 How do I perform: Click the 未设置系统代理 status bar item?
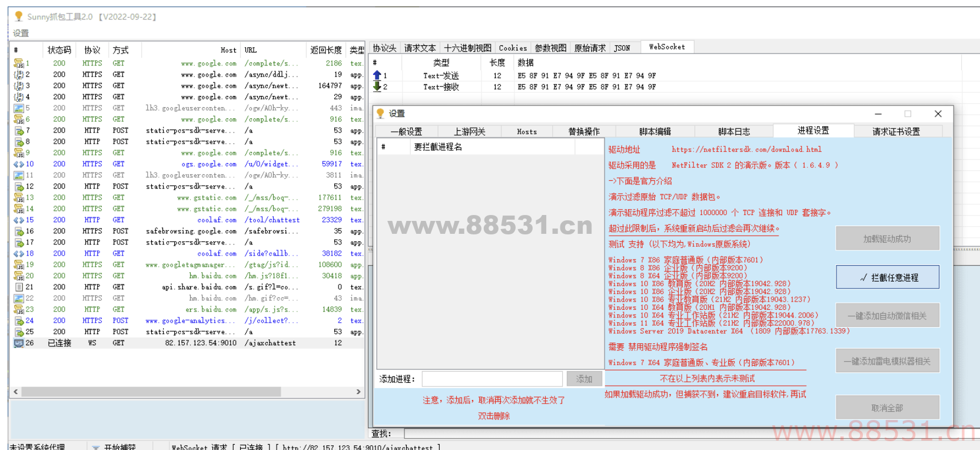point(37,448)
